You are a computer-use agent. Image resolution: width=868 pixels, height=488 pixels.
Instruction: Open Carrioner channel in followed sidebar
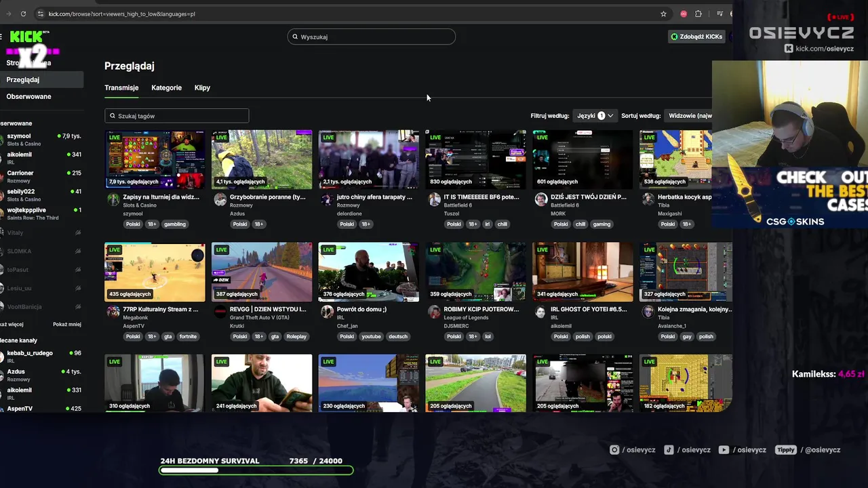coord(41,176)
